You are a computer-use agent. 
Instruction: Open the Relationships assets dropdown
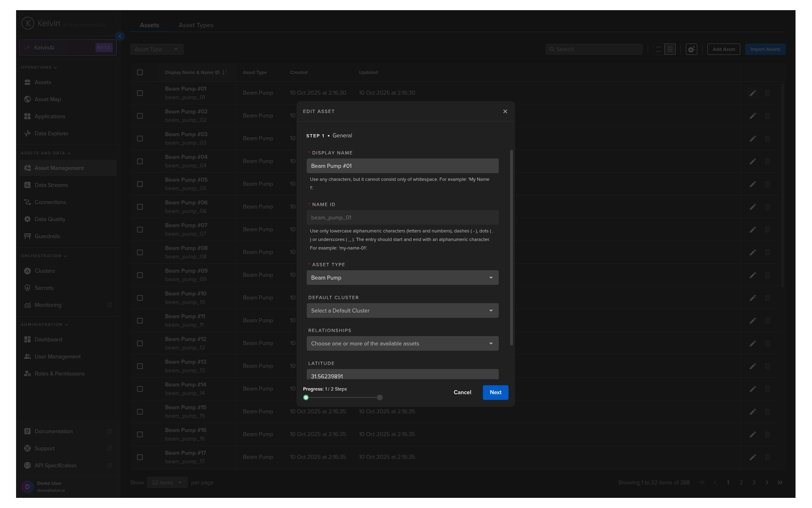click(402, 344)
